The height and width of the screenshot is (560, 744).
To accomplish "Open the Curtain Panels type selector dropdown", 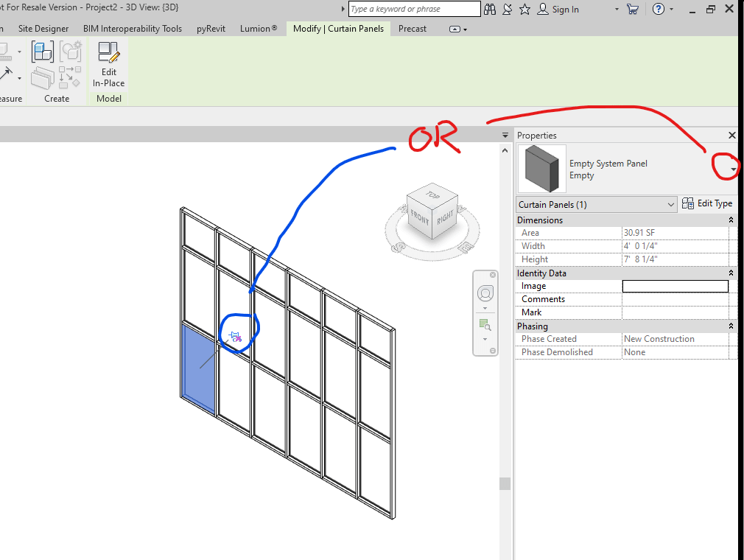I will 670,204.
